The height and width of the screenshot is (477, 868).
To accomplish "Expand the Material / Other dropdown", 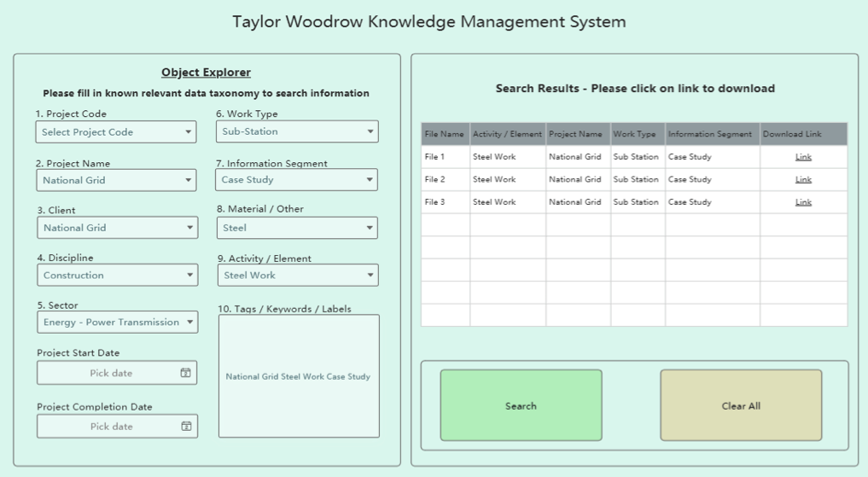I will click(297, 228).
